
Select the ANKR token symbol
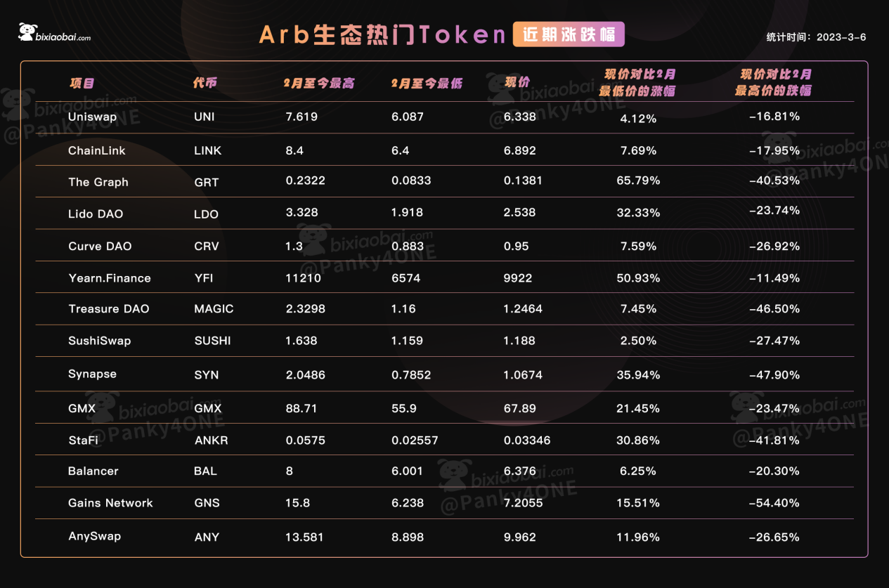(211, 440)
